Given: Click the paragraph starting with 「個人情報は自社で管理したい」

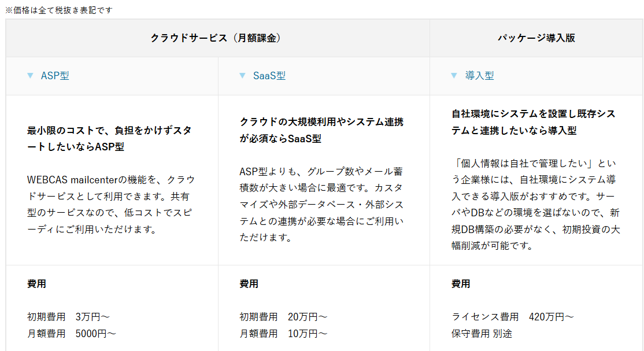Looking at the screenshot, I should point(535,204).
